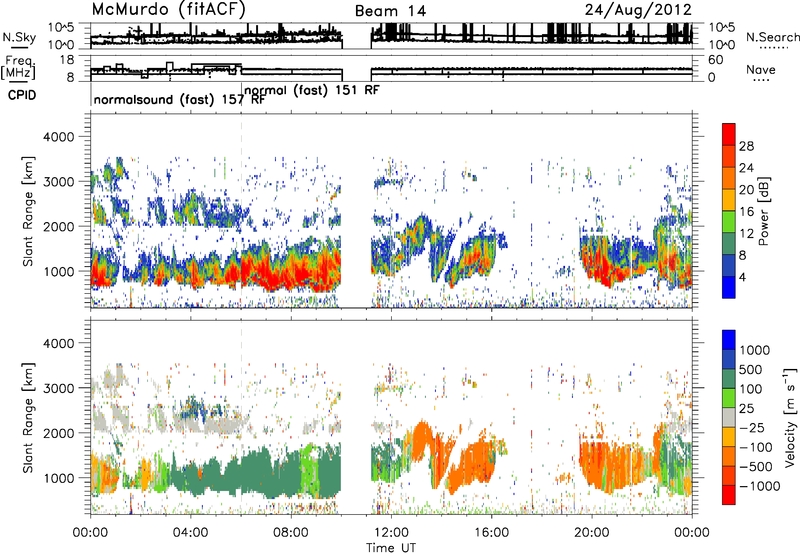800x554 pixels.
Task: Click the '20:00' time tick label
Action: [x=592, y=533]
